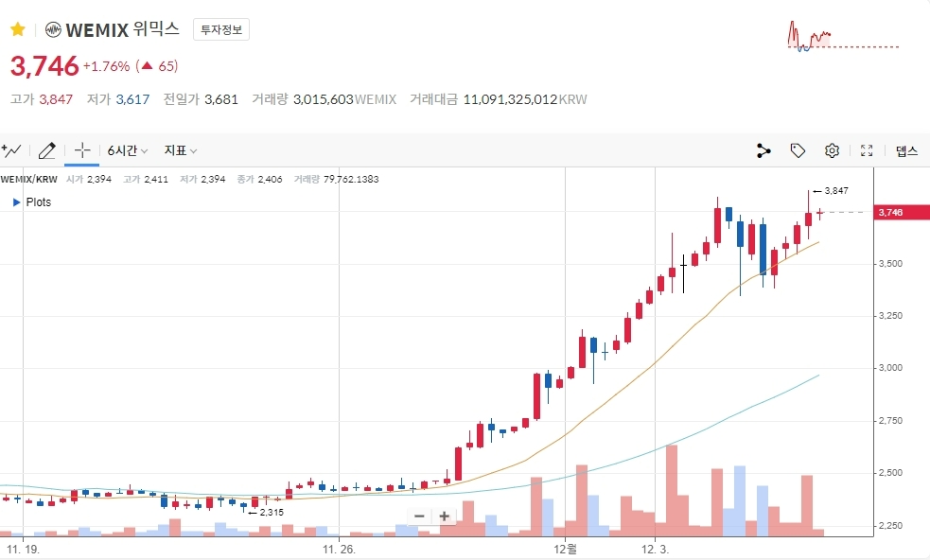Image resolution: width=930 pixels, height=560 pixels.
Task: Open the 투자정보 investment info button
Action: click(221, 29)
